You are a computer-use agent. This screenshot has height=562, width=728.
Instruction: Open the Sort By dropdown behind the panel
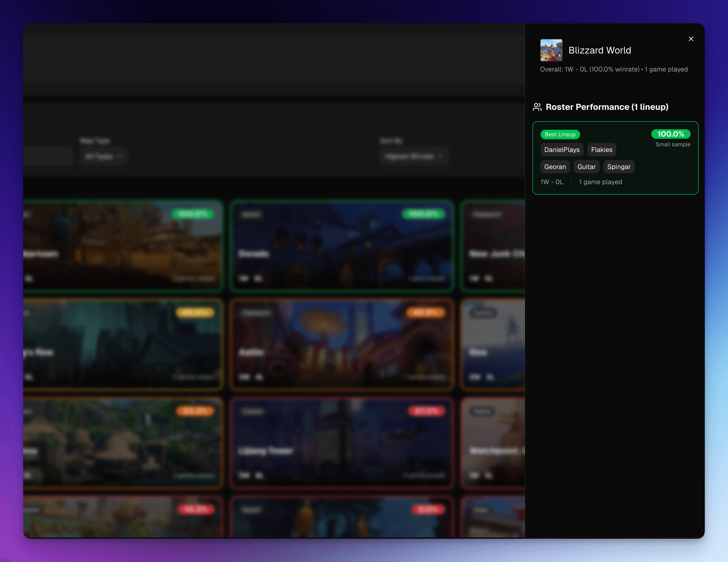(x=414, y=156)
